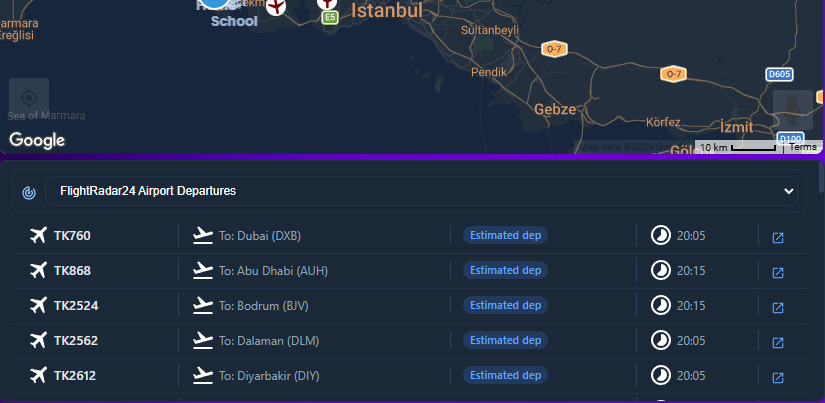This screenshot has width=825, height=403.
Task: Click the 20:05 time for TK2612
Action: 691,376
